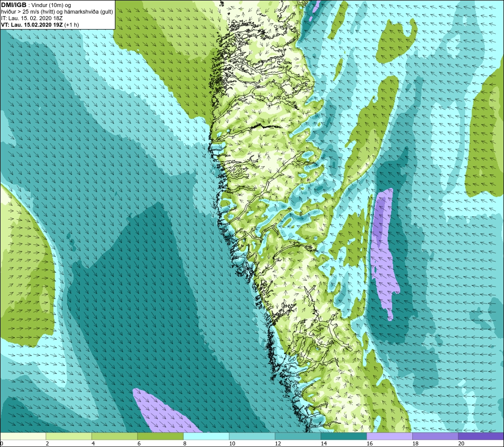Click the 'IT: Lau. 15. 02. 2020 18Z' line
The image size is (504, 447).
point(32,18)
